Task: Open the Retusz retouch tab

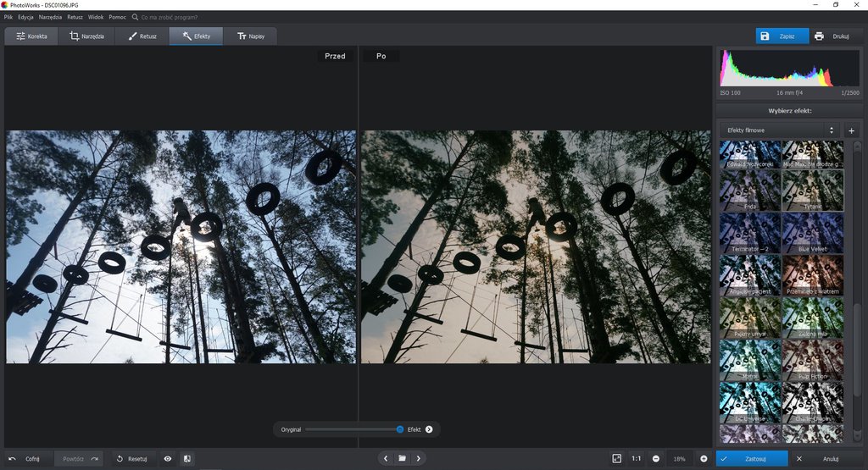Action: point(142,36)
